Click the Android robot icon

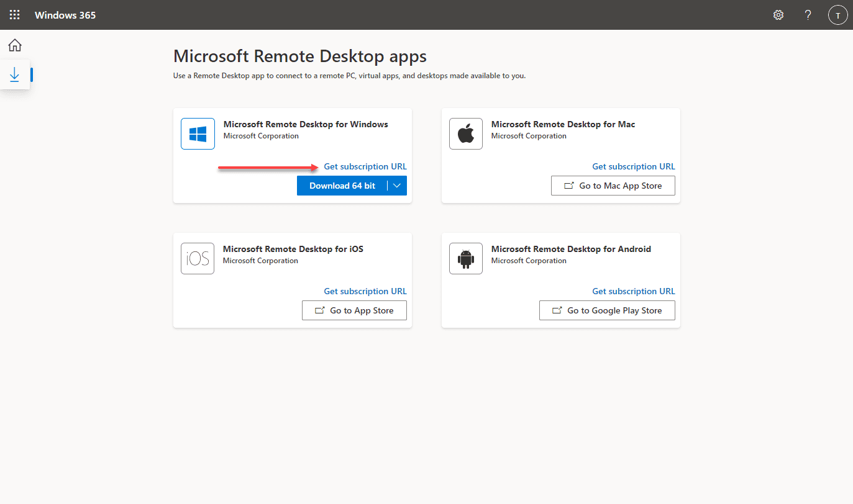[x=466, y=258]
